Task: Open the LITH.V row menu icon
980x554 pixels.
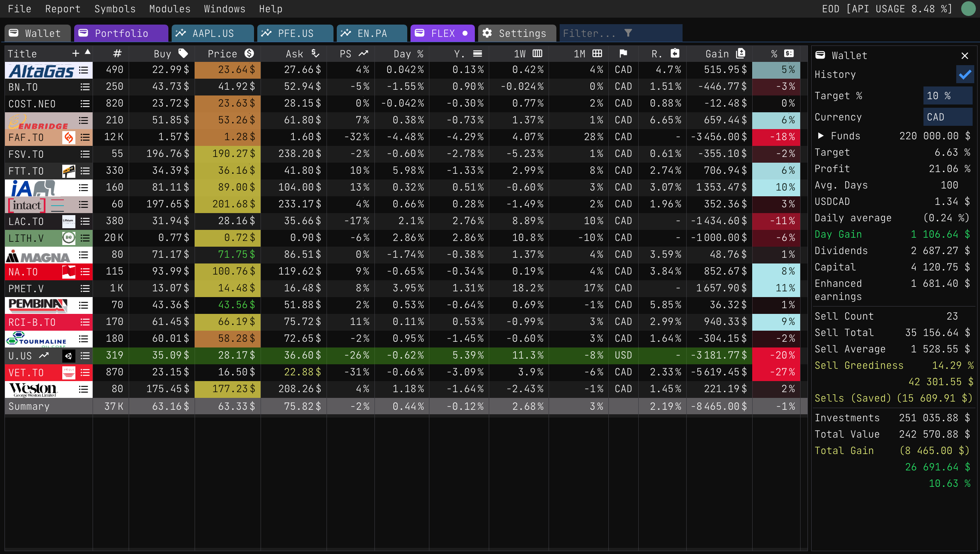Action: coord(85,238)
